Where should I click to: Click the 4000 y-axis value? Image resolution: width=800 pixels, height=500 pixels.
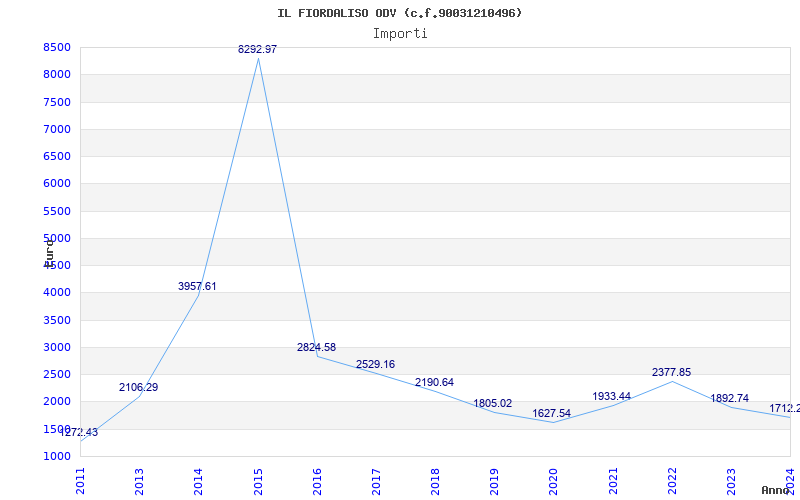[57, 292]
